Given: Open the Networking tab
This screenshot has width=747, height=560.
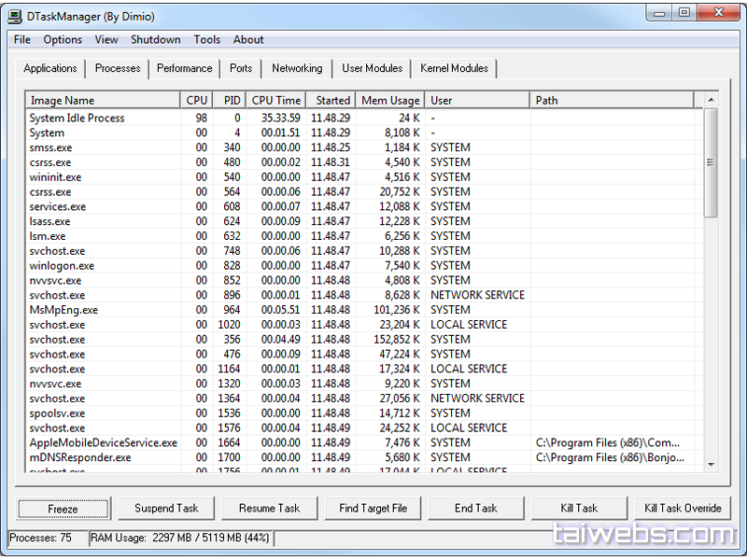Looking at the screenshot, I should tap(297, 68).
